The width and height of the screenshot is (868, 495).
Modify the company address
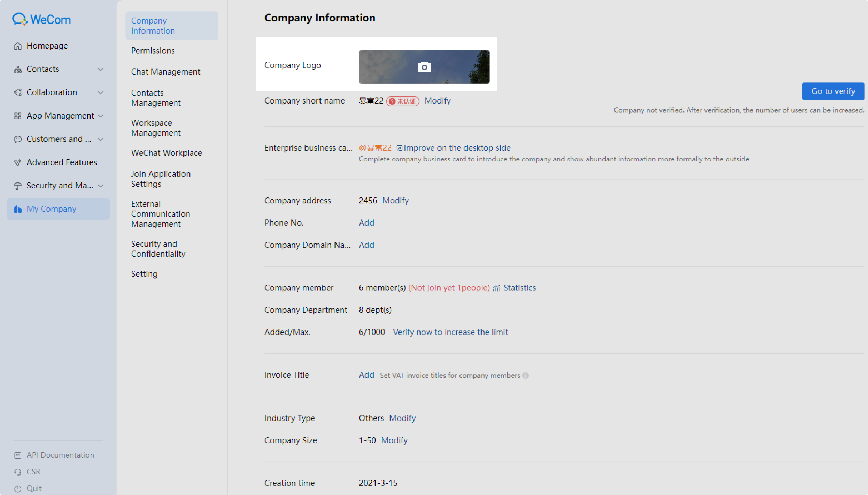pyautogui.click(x=395, y=201)
